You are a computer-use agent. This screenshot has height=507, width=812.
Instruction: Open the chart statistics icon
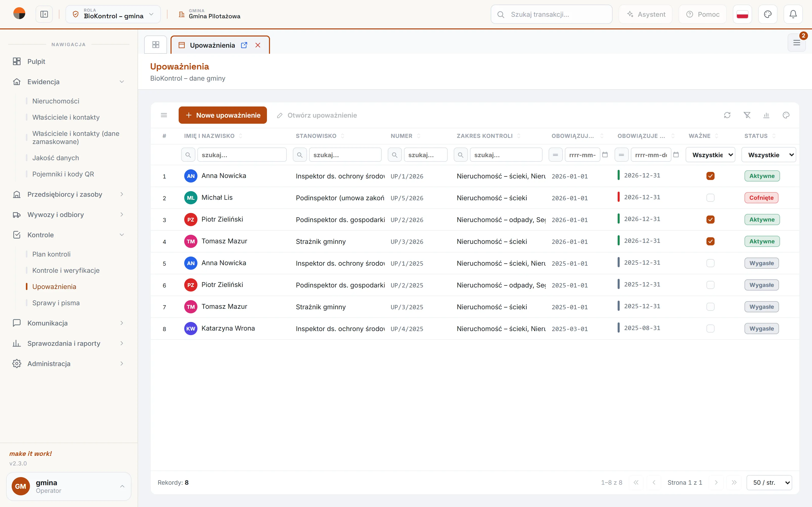coord(766,115)
